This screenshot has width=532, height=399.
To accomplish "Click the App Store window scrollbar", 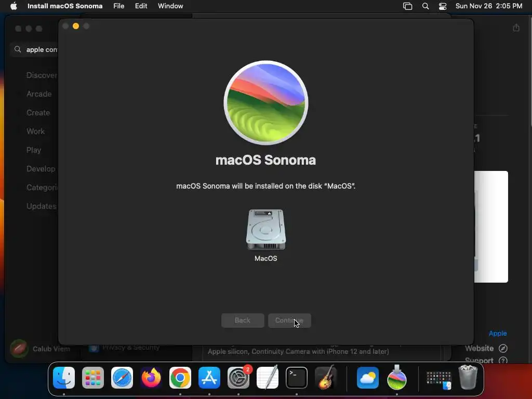I will [x=530, y=71].
